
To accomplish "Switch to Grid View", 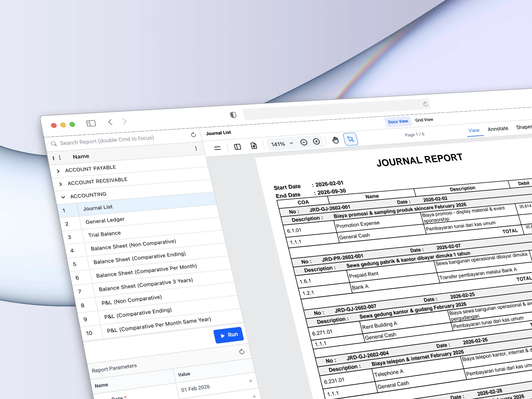I will coord(424,120).
